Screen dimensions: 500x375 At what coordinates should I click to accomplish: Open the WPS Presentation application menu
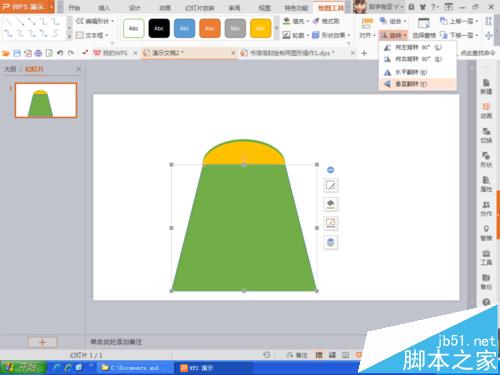27,7
